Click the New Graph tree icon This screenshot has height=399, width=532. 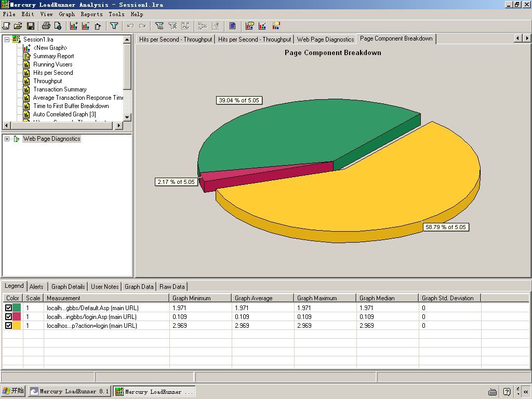click(x=26, y=48)
